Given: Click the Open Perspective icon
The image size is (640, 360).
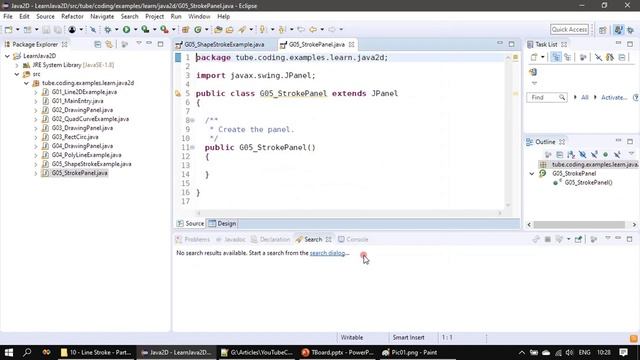Looking at the screenshot, I should (x=602, y=30).
